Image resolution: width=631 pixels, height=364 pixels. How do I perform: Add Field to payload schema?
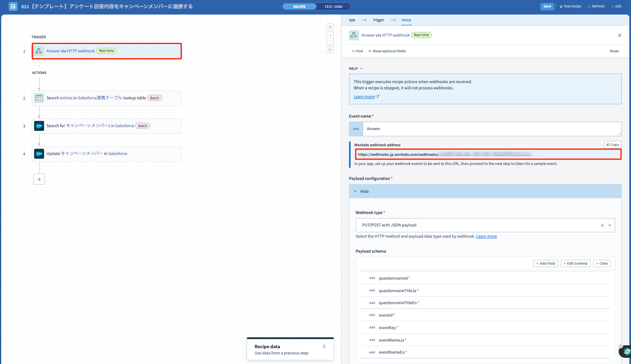pyautogui.click(x=545, y=263)
